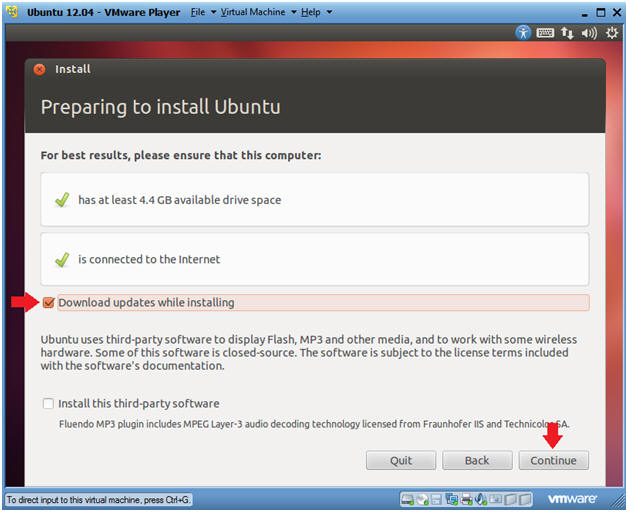Screen dimensions: 628x512
Task: Open the Universal Access accessibility indicator
Action: (x=523, y=32)
